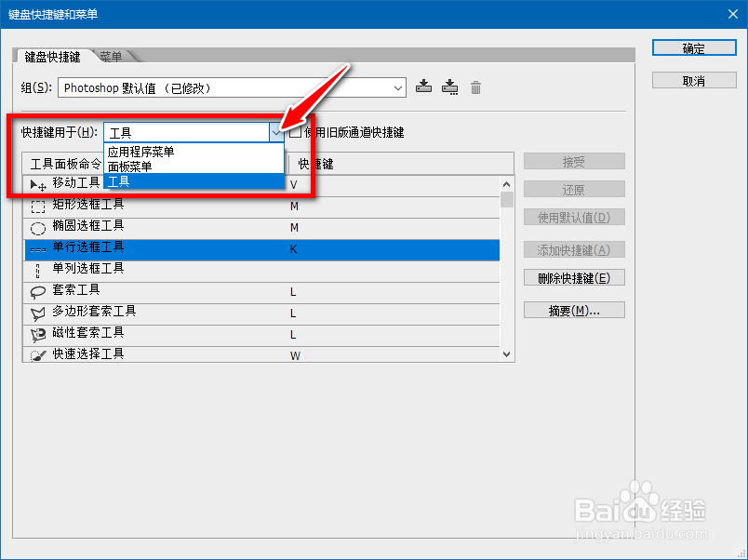Click the 接受 button
The height and width of the screenshot is (560, 748).
click(574, 162)
